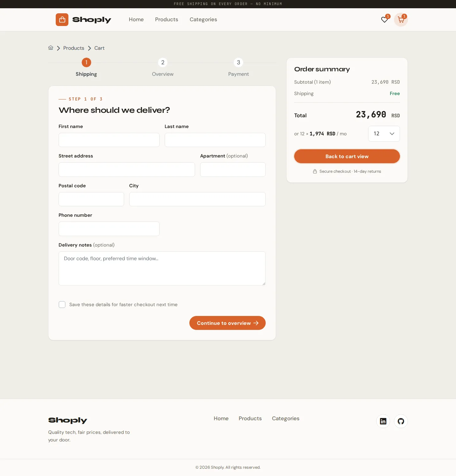Follow the Products breadcrumb link
456x476 pixels.
[74, 48]
